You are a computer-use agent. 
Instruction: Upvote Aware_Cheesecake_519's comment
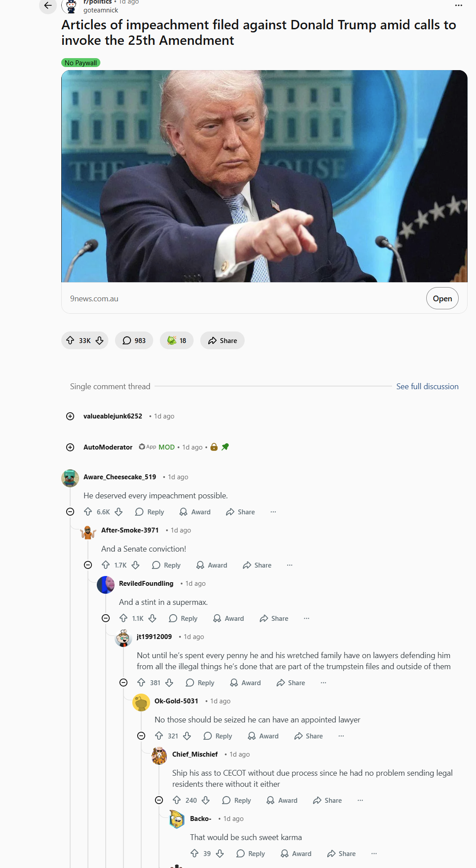[x=88, y=512]
